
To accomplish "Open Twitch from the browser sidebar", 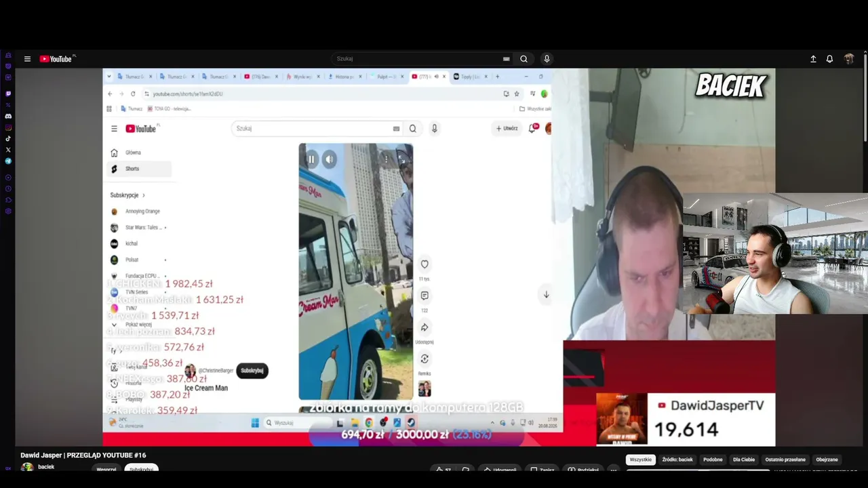I will [x=8, y=94].
